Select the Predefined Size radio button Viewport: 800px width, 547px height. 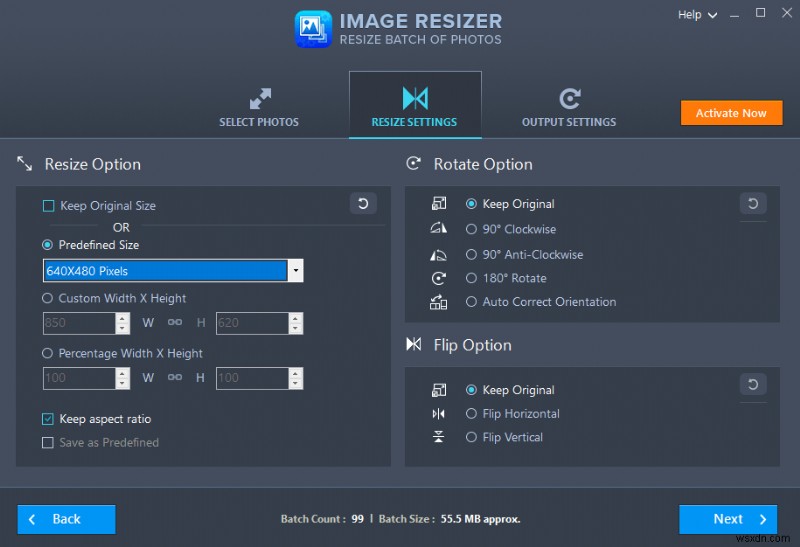point(47,245)
